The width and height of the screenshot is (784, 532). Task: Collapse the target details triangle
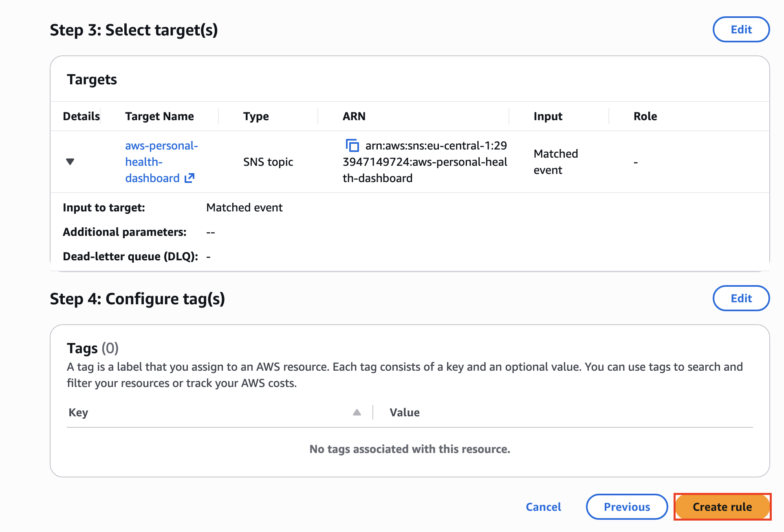[x=70, y=162]
